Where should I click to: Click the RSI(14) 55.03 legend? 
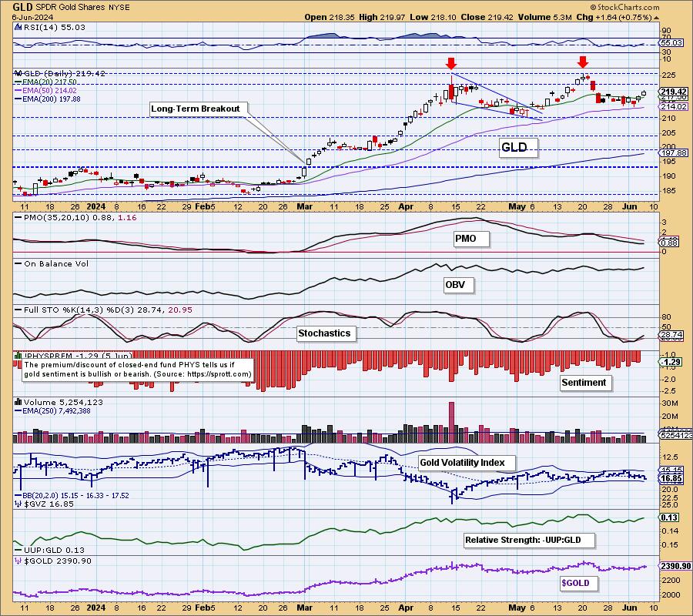click(50, 27)
